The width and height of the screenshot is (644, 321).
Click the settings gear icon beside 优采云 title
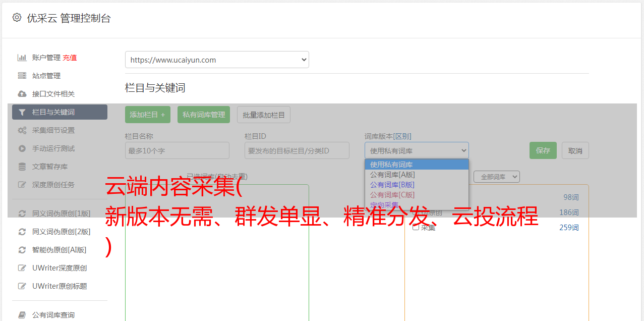[17, 18]
